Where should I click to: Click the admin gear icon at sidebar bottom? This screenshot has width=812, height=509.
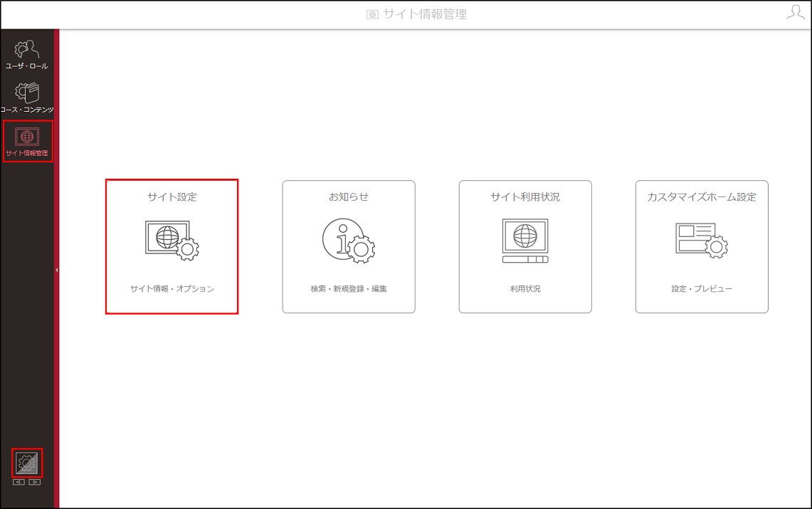tap(27, 463)
